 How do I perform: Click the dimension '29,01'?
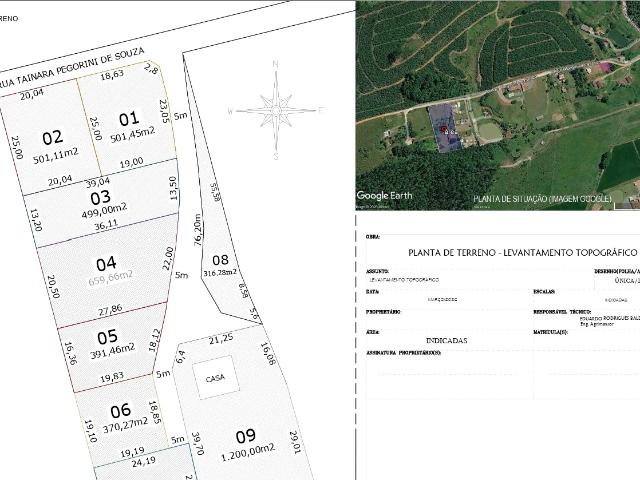click(295, 442)
